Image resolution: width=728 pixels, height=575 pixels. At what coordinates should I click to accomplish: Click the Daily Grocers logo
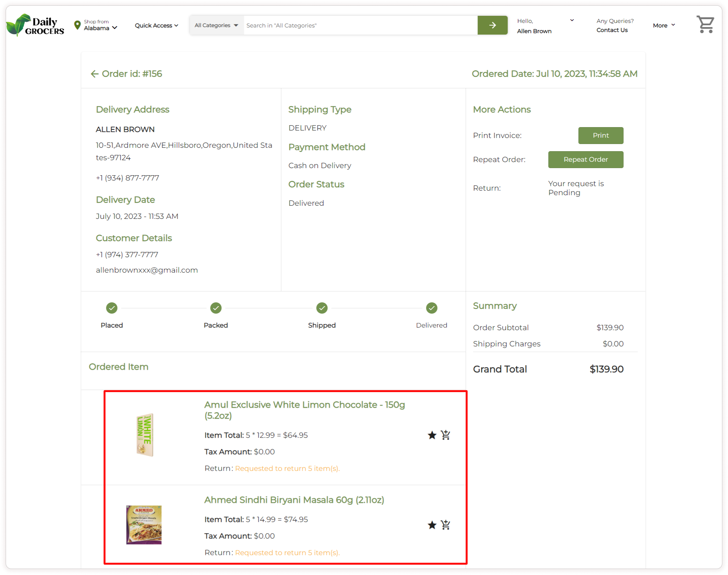[x=35, y=25]
